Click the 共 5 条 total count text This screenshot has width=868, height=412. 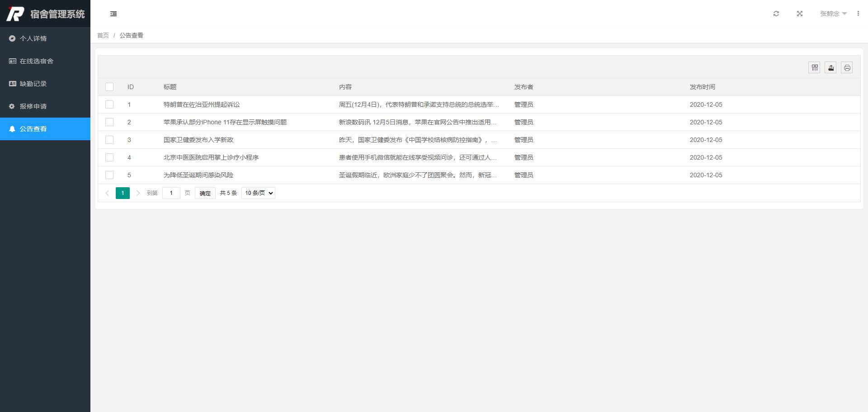(228, 193)
